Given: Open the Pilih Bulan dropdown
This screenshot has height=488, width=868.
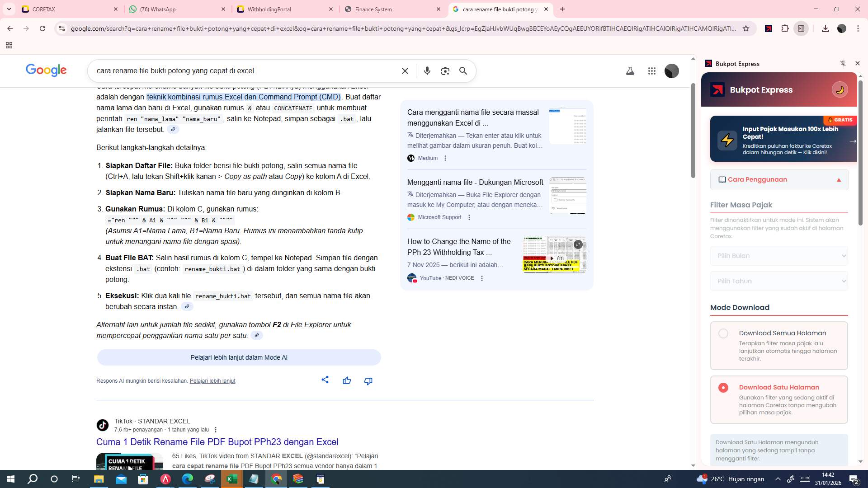Looking at the screenshot, I should pos(778,256).
